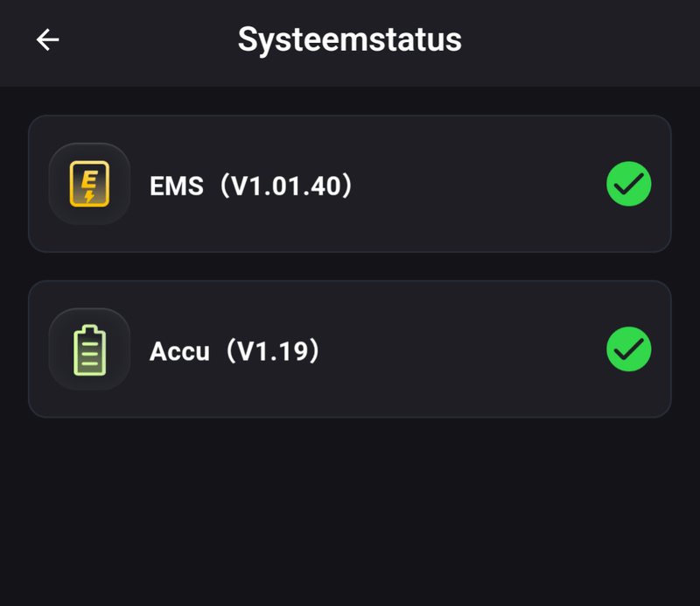The height and width of the screenshot is (606, 700).
Task: Click the V1.19 version number
Action: click(273, 351)
